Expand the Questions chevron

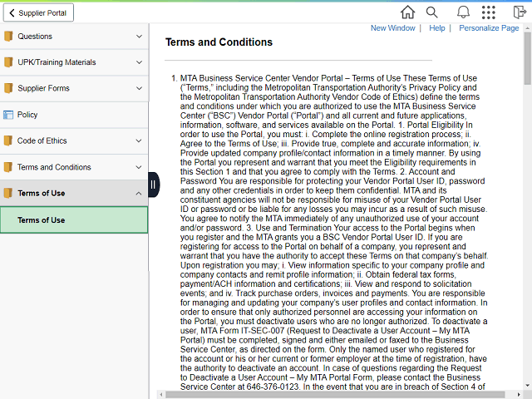[139, 37]
